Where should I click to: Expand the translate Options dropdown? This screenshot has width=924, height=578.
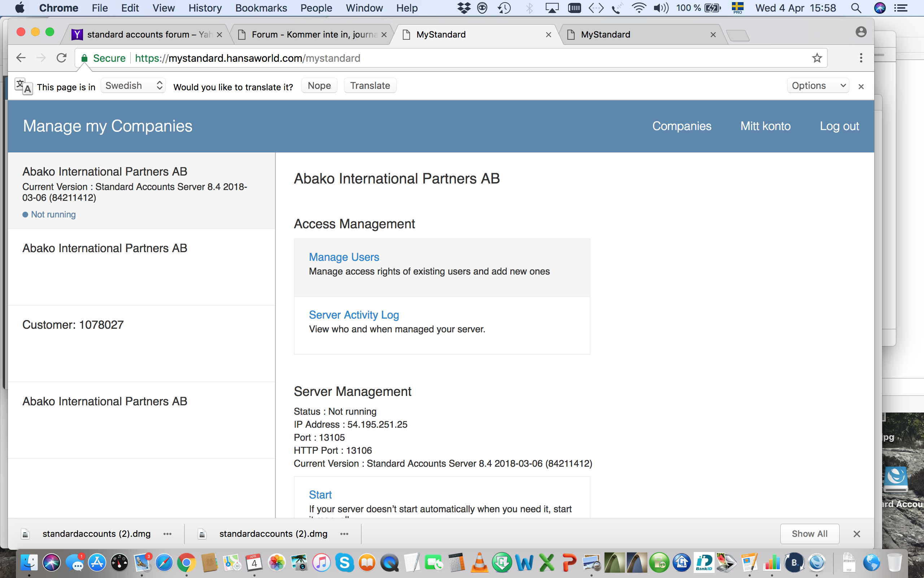coord(818,86)
